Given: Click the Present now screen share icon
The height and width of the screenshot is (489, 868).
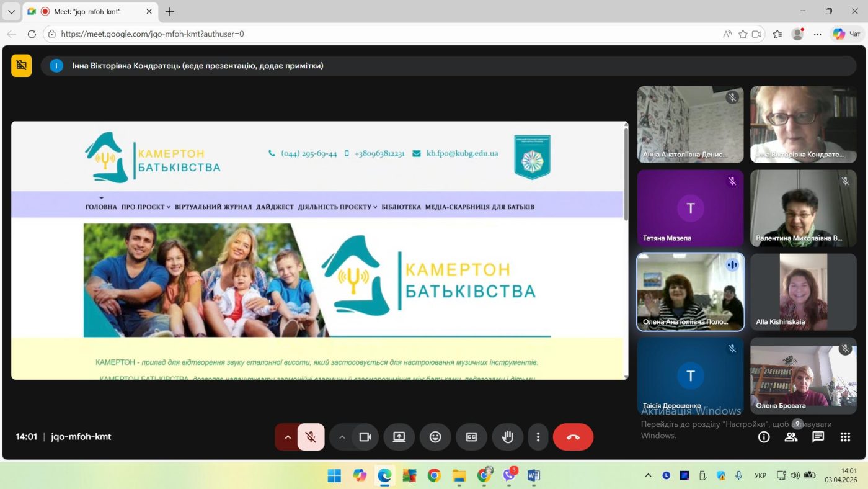Looking at the screenshot, I should tap(399, 437).
